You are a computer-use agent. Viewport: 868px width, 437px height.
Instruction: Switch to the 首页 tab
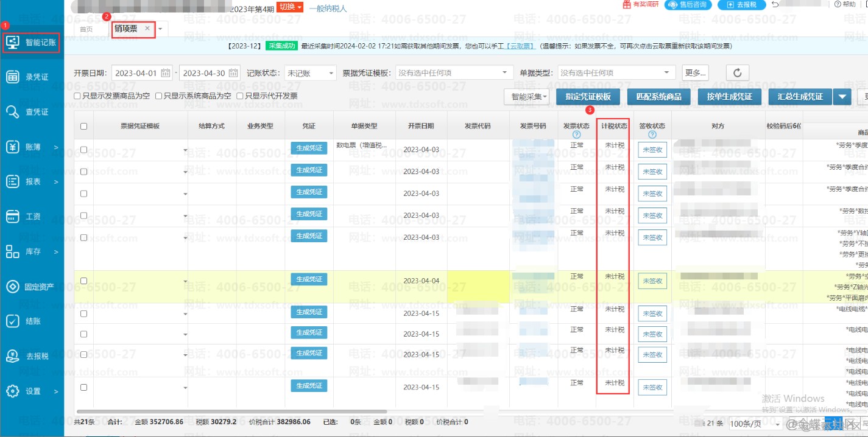click(86, 29)
